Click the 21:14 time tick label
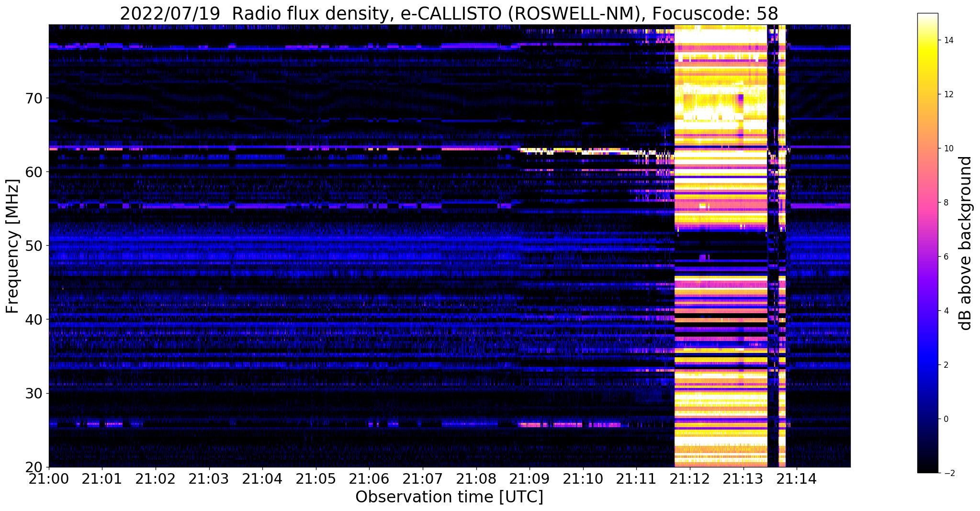980x511 pixels. pyautogui.click(x=797, y=478)
